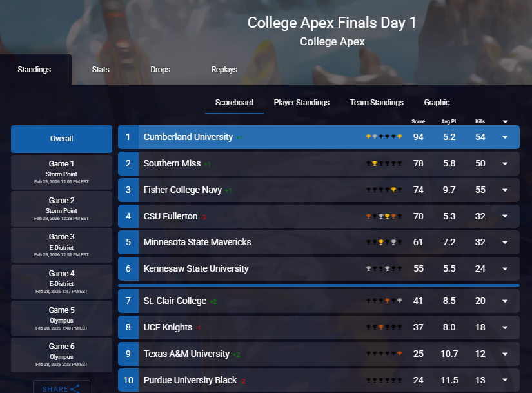
Task: Open the Graphic view
Action: coord(437,103)
